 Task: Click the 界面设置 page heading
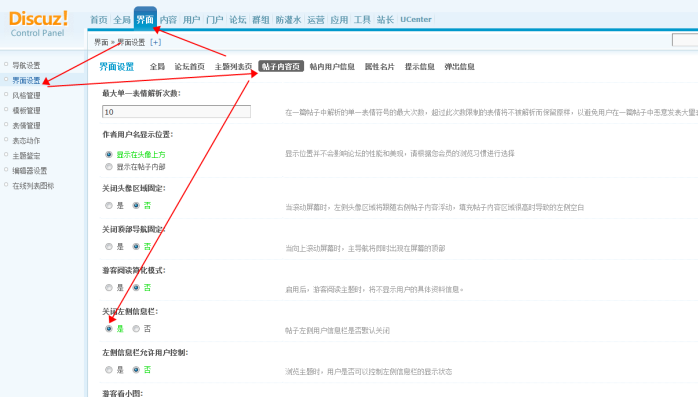click(117, 67)
